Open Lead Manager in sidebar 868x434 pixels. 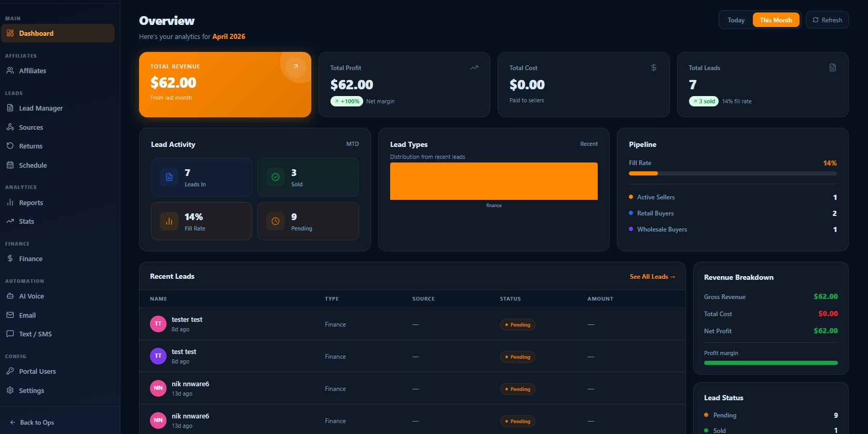(x=40, y=108)
